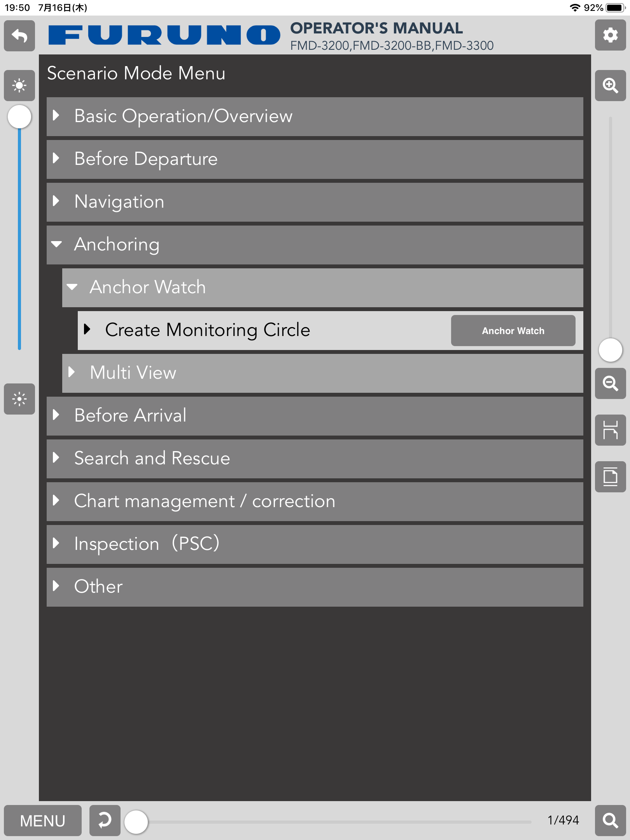This screenshot has height=840, width=630.
Task: Zoom out with the magnifier minus icon
Action: tap(610, 383)
